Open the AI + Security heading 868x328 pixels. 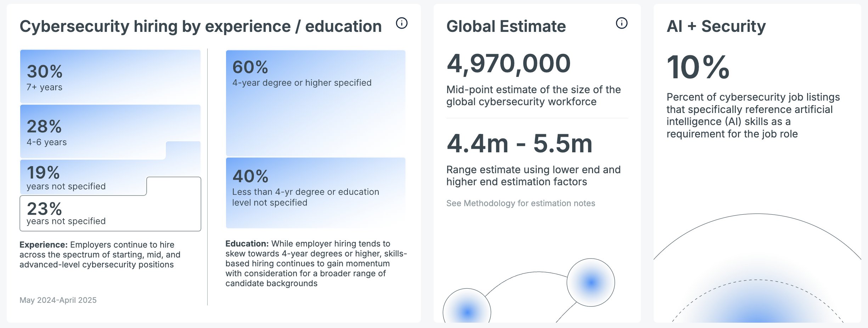[x=716, y=27]
